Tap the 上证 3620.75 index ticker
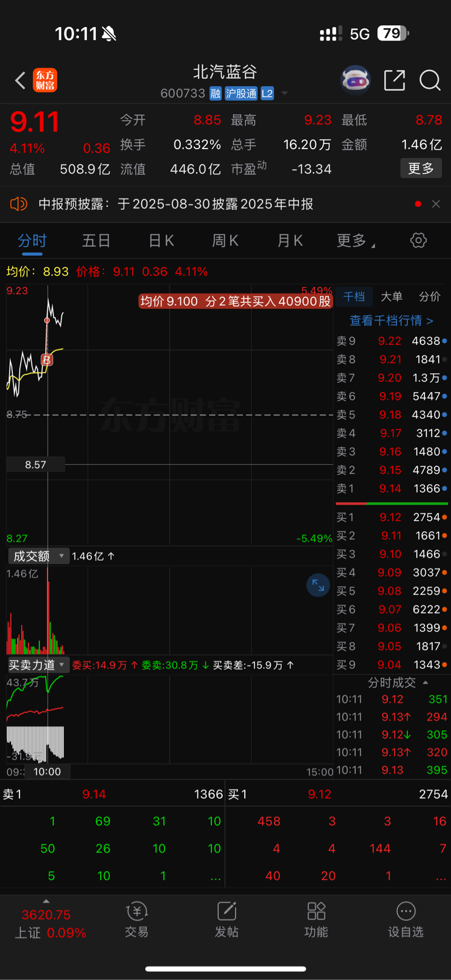Image resolution: width=451 pixels, height=980 pixels. point(46,923)
